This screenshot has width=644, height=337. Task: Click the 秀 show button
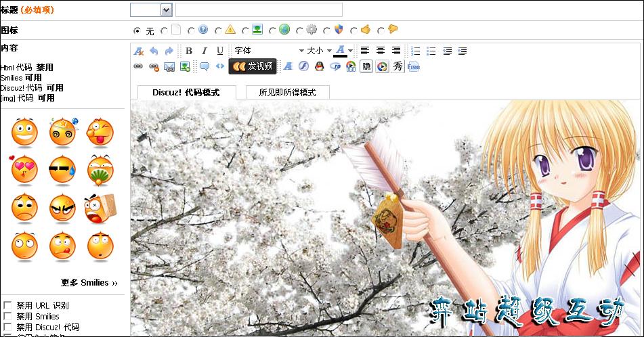pyautogui.click(x=398, y=66)
